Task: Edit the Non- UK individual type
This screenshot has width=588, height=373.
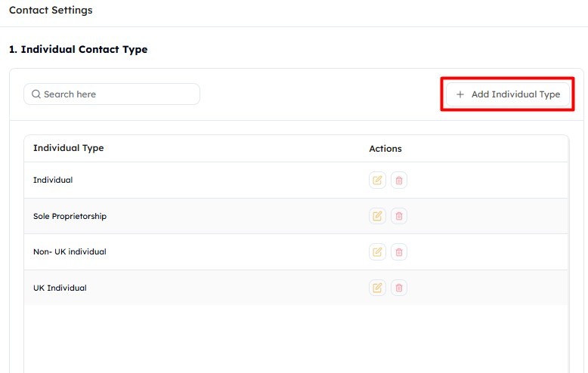Action: coord(377,251)
